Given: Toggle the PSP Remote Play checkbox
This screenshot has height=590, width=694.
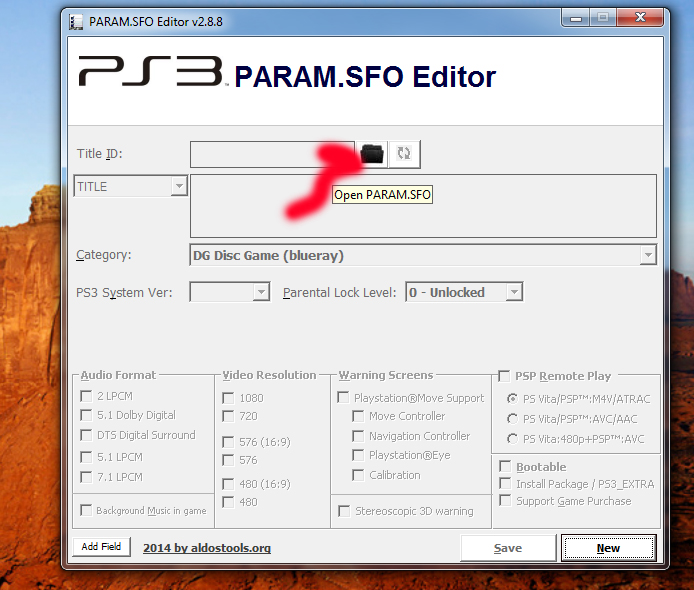Looking at the screenshot, I should [505, 376].
